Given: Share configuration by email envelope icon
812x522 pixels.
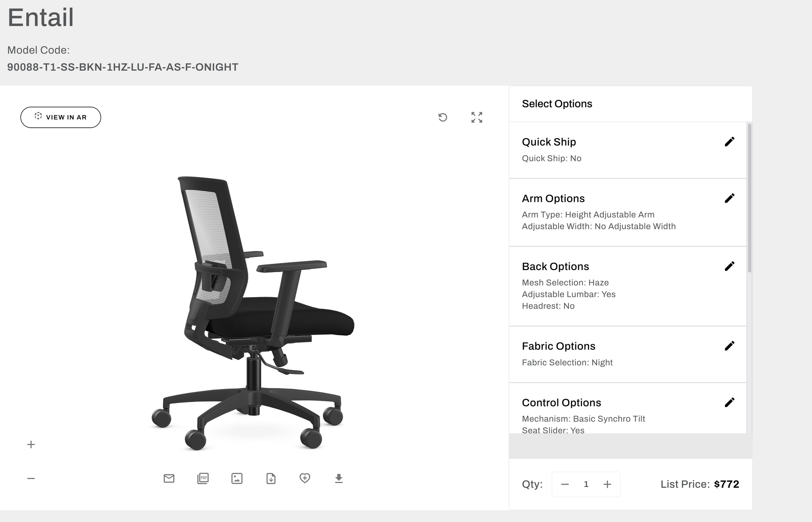Looking at the screenshot, I should click(x=169, y=478).
